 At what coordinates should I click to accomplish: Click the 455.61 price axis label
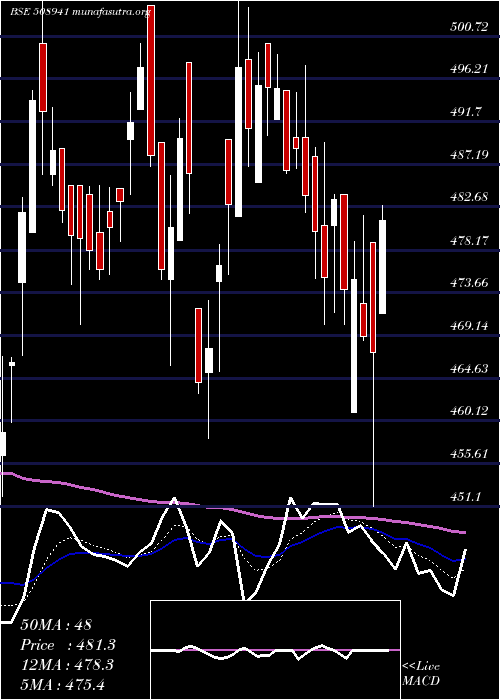[x=469, y=454]
